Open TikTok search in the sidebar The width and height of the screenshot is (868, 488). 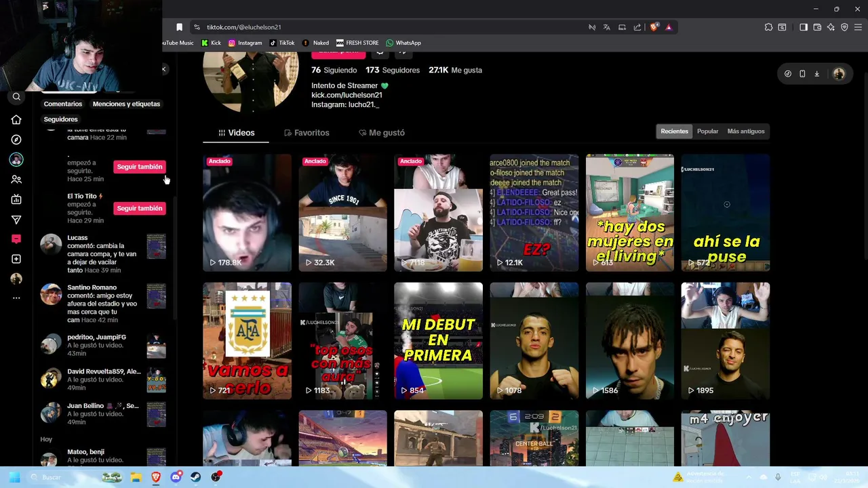click(x=17, y=97)
